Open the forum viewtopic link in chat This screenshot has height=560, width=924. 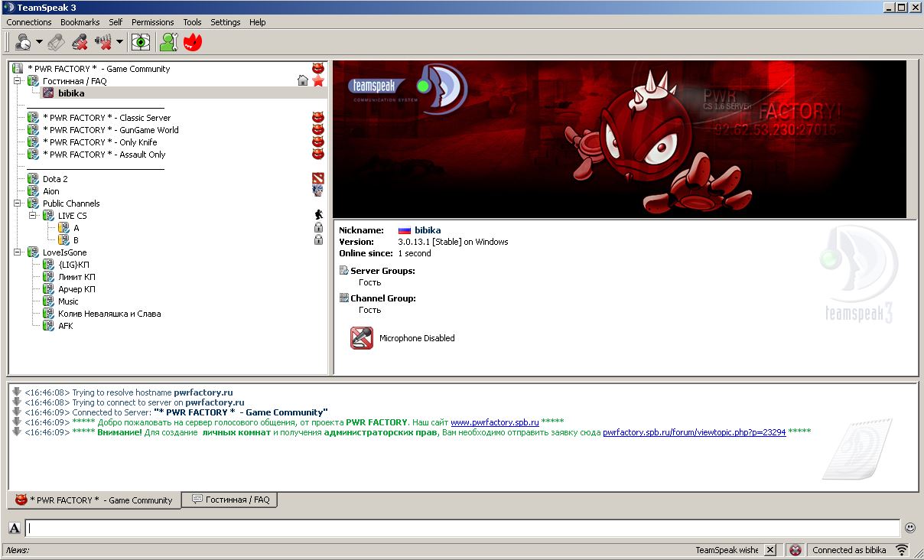pos(694,432)
